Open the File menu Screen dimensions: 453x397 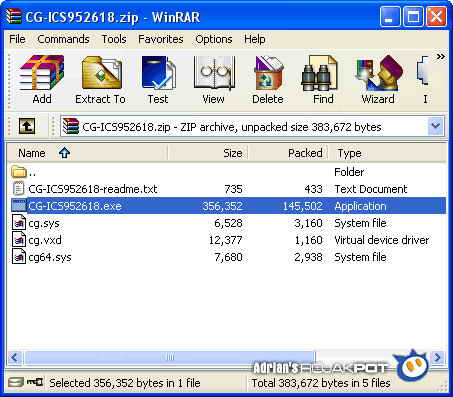(17, 39)
